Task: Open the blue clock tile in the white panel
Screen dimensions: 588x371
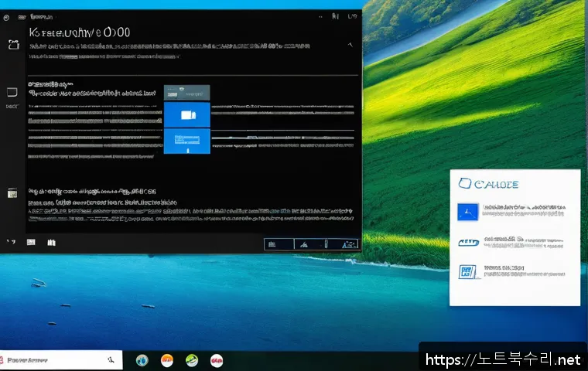Action: coord(467,212)
